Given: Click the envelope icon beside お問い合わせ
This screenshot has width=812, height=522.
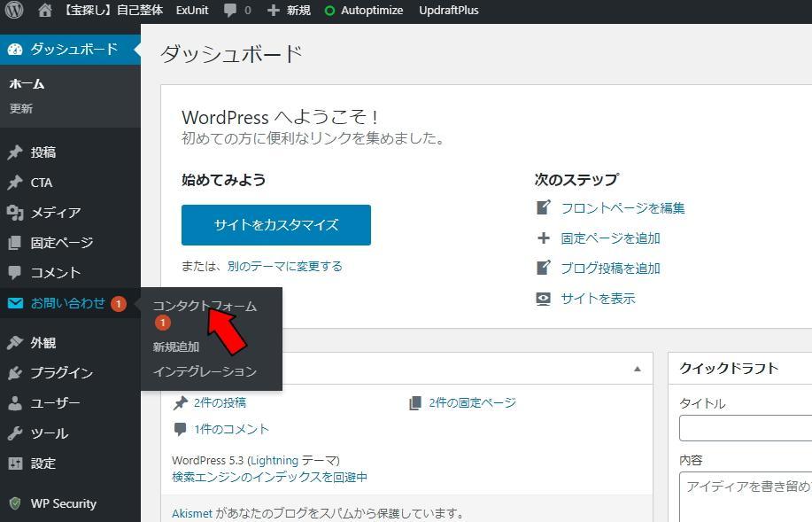Looking at the screenshot, I should [x=15, y=303].
